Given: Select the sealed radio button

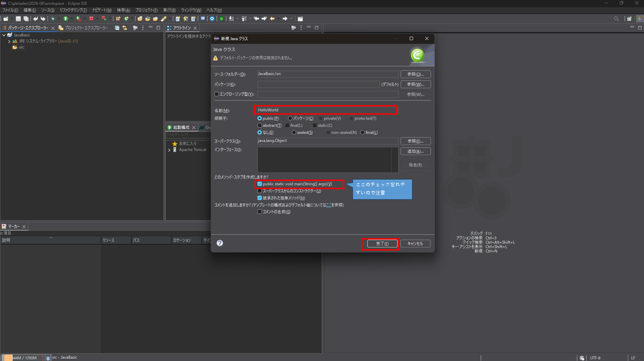Looking at the screenshot, I should 294,132.
